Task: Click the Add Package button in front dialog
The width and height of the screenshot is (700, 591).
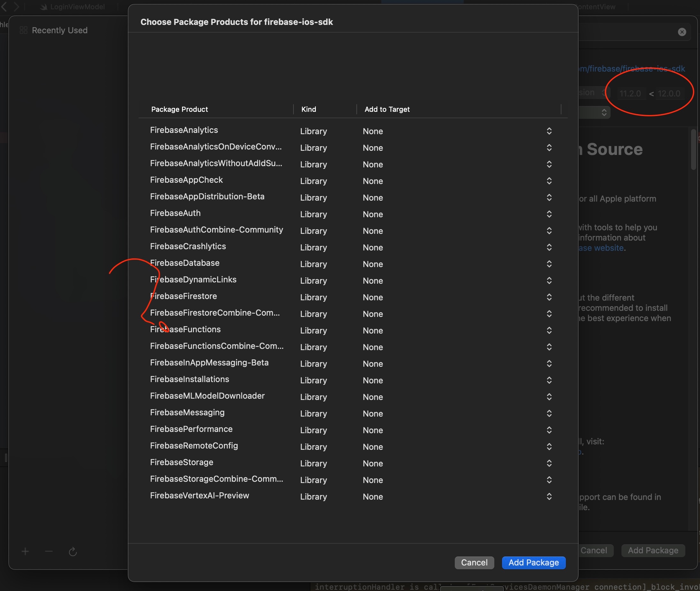Action: tap(534, 563)
